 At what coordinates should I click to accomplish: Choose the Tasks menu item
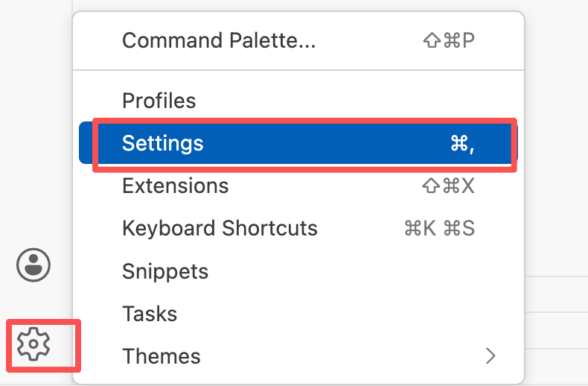150,314
